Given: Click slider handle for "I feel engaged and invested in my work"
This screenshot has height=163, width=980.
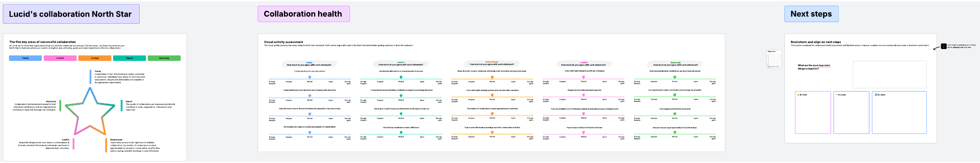Looking at the screenshot, I should click(x=675, y=114).
